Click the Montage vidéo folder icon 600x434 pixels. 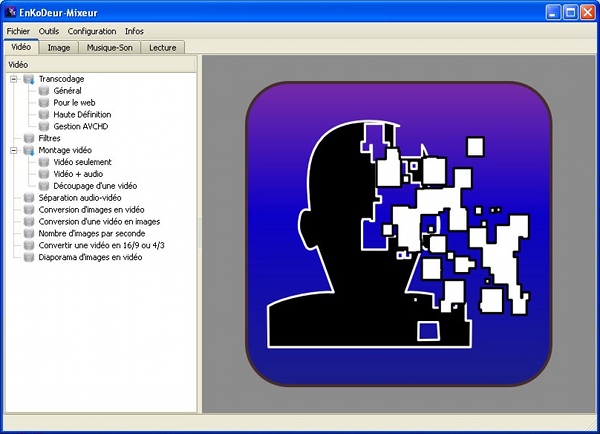coord(29,150)
